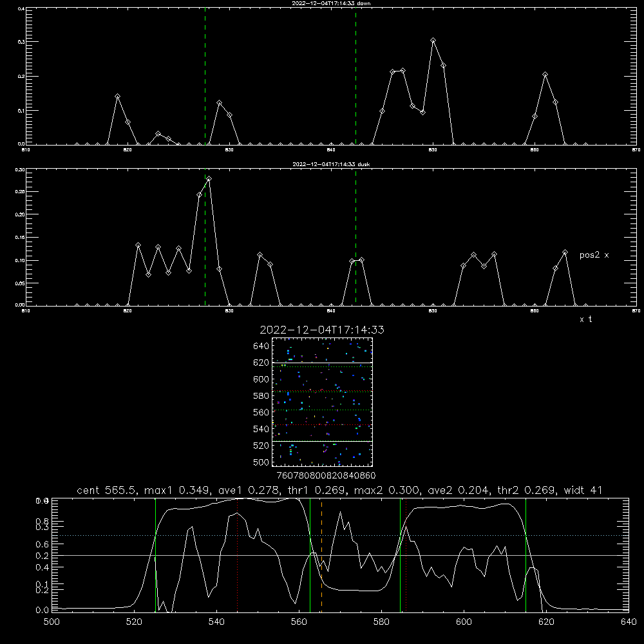644x644 pixels.
Task: Click the dusk plot title '2022-12-04T17:14:33 dusk'
Action: (x=331, y=164)
